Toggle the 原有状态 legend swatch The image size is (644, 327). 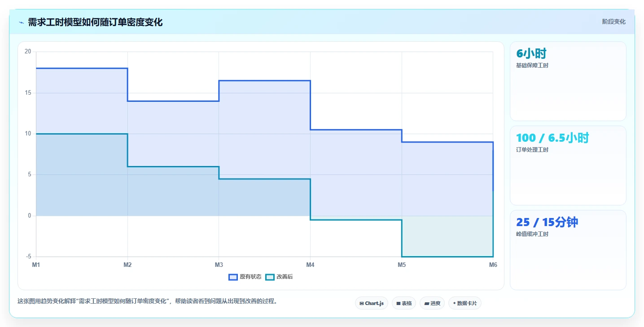[x=233, y=277]
